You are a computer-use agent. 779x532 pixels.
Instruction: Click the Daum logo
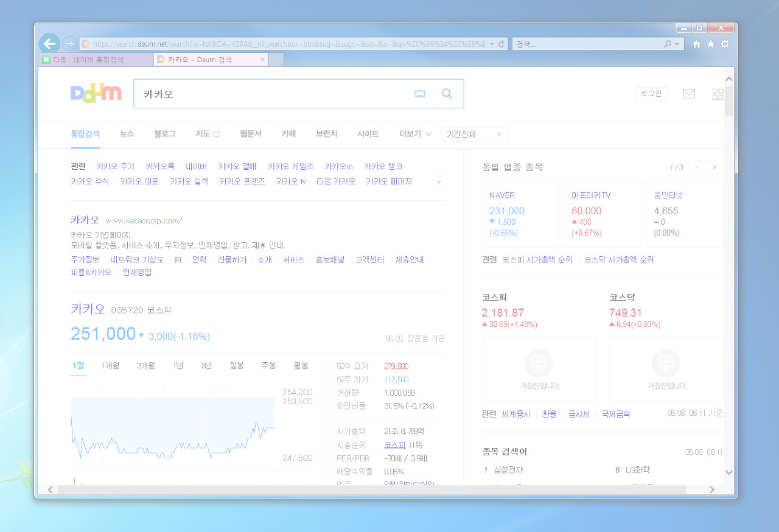(x=96, y=93)
